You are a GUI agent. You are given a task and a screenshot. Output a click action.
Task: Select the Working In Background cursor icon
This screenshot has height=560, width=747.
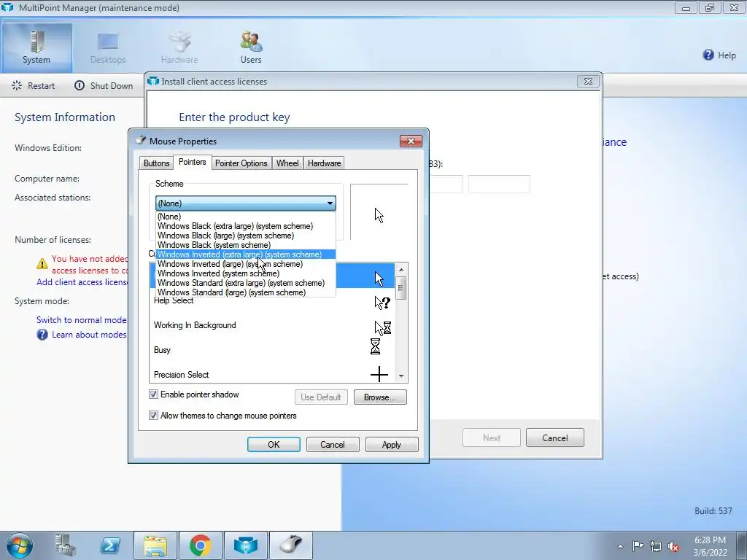382,327
